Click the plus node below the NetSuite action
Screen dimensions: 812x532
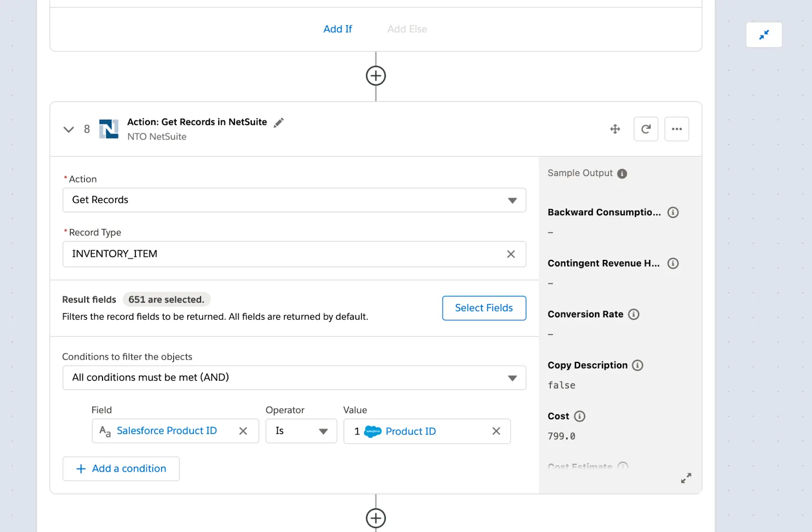click(x=376, y=518)
